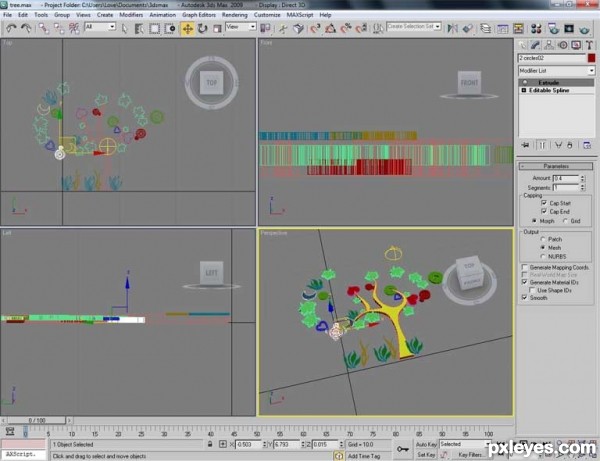600x461 pixels.
Task: Toggle the 3D Snaps icon
Action: click(315, 29)
